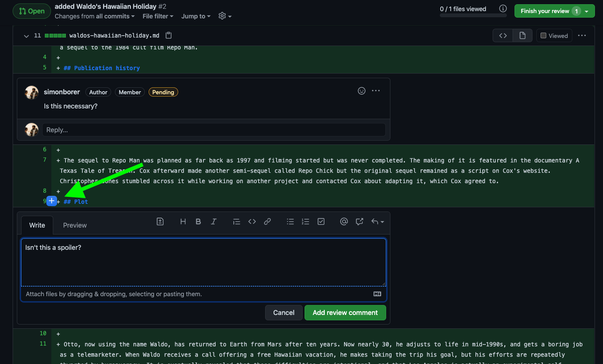Click the pull request title text
Screen dimensions: 603x364
pyautogui.click(x=105, y=7)
